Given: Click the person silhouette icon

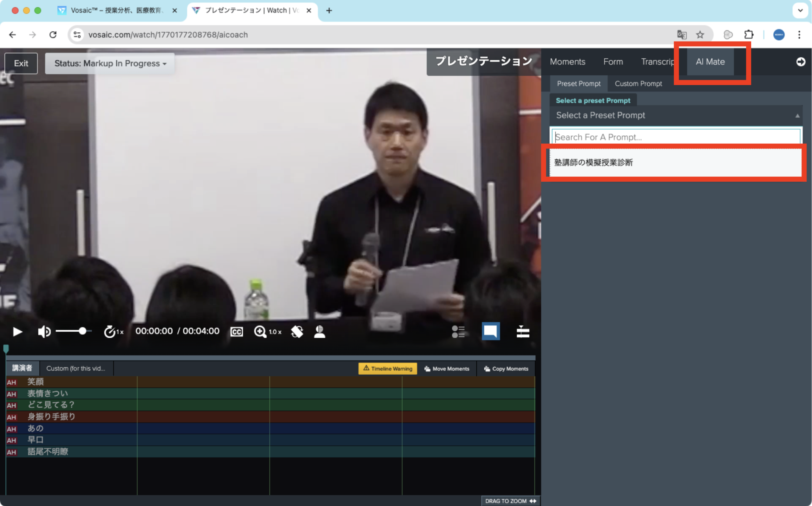Looking at the screenshot, I should pos(320,332).
